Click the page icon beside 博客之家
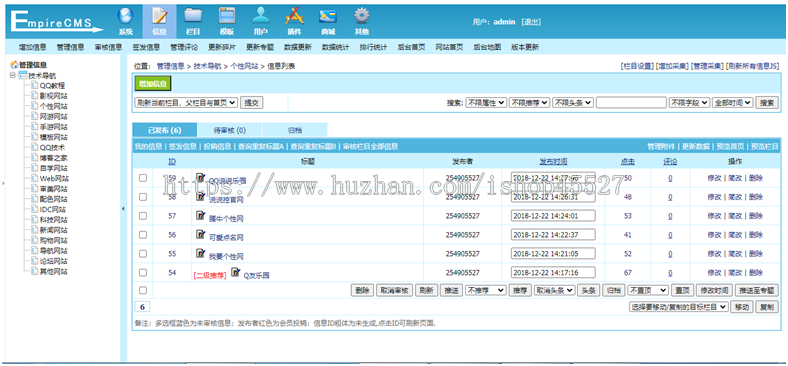This screenshot has height=366, width=788. tap(35, 157)
